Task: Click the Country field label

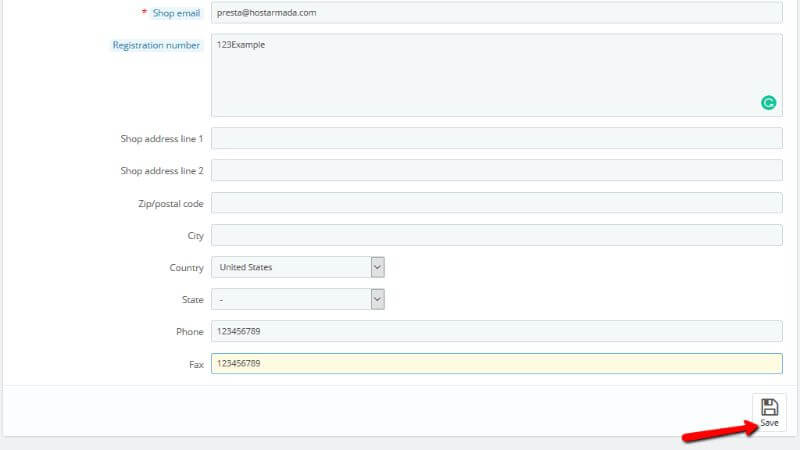Action: (x=186, y=267)
